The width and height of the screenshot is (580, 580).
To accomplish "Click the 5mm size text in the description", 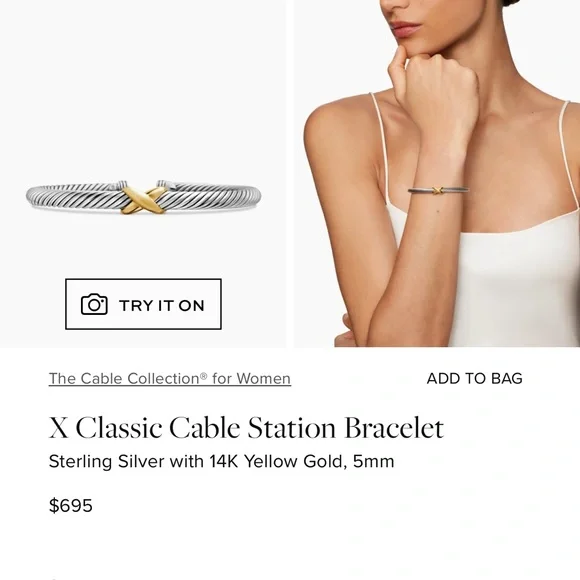I will pos(374,461).
